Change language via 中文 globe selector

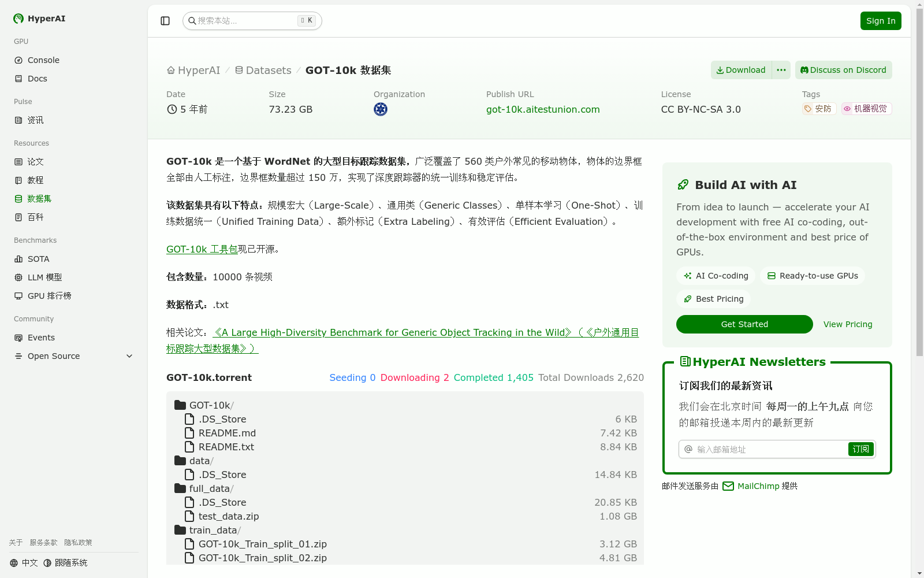click(x=24, y=563)
